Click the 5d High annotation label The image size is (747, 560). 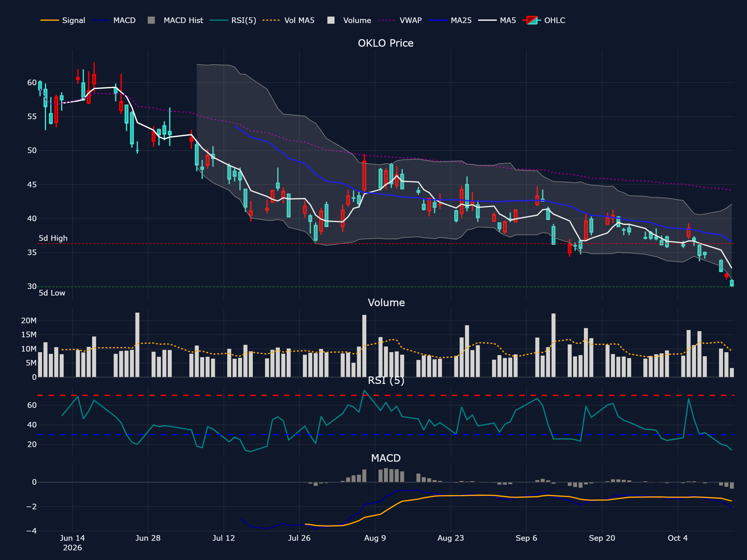(53, 238)
